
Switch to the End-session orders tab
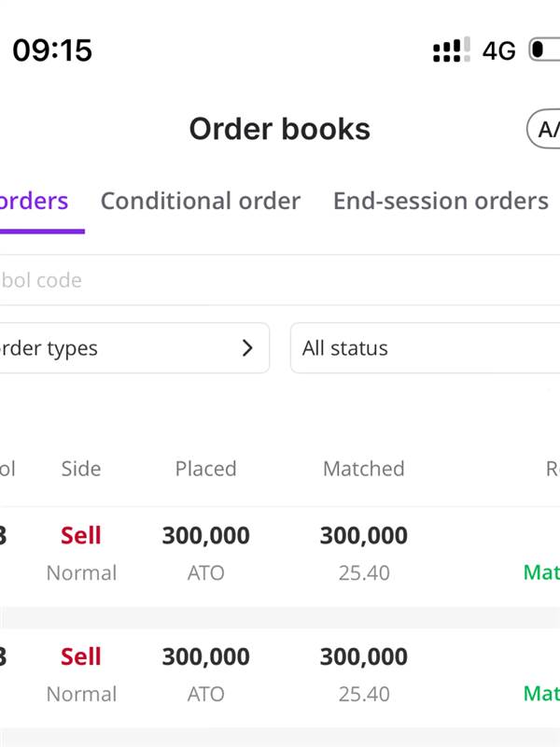441,201
